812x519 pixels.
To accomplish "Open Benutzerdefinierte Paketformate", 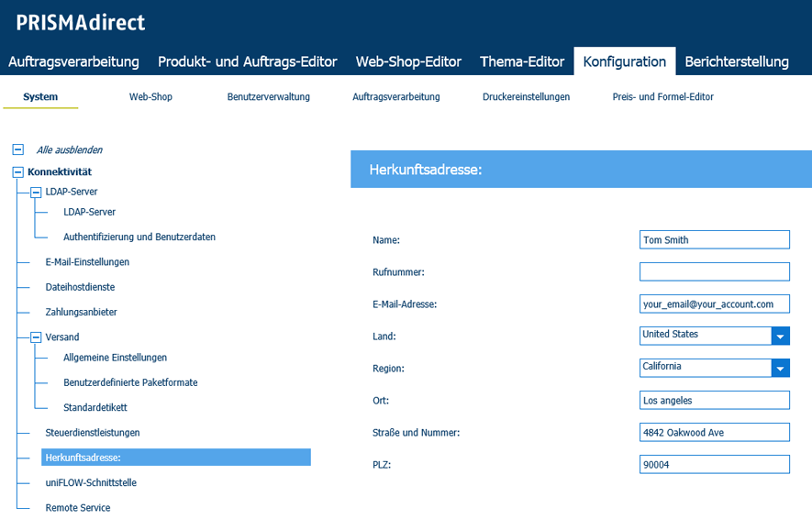I will click(x=130, y=382).
